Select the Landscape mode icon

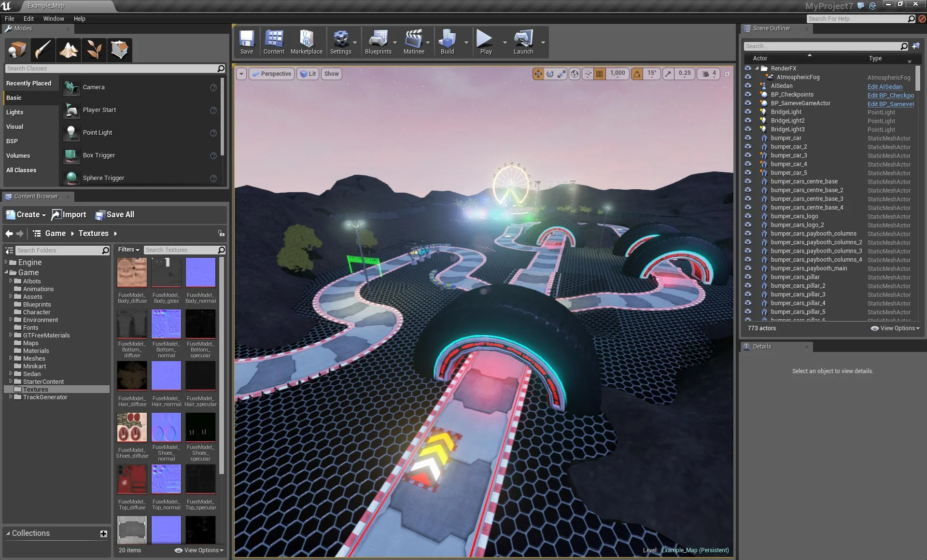pos(68,50)
